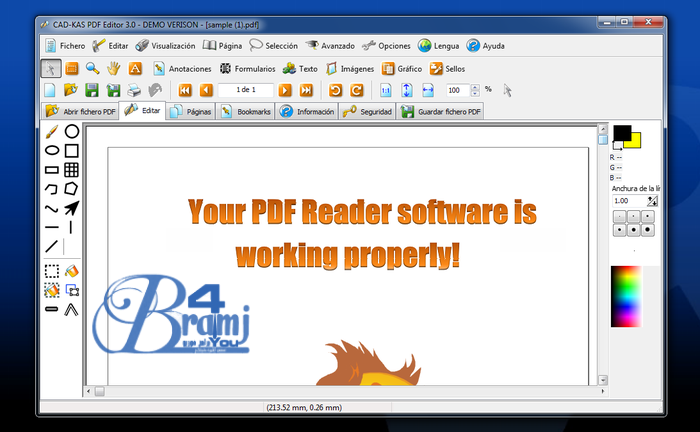Select the circle drawing tool
This screenshot has height=432, width=700.
pyautogui.click(x=71, y=131)
